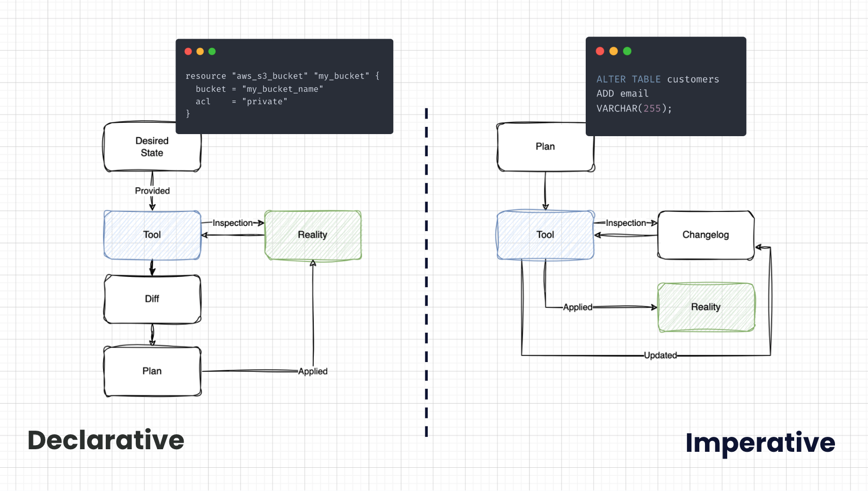Click the green dot on the SQL code window
868x491 pixels.
point(626,51)
